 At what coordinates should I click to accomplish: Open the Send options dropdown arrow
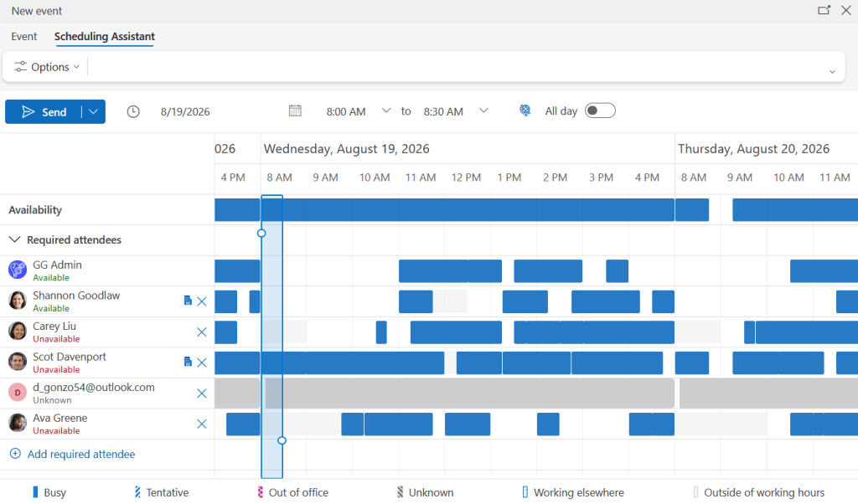[94, 111]
